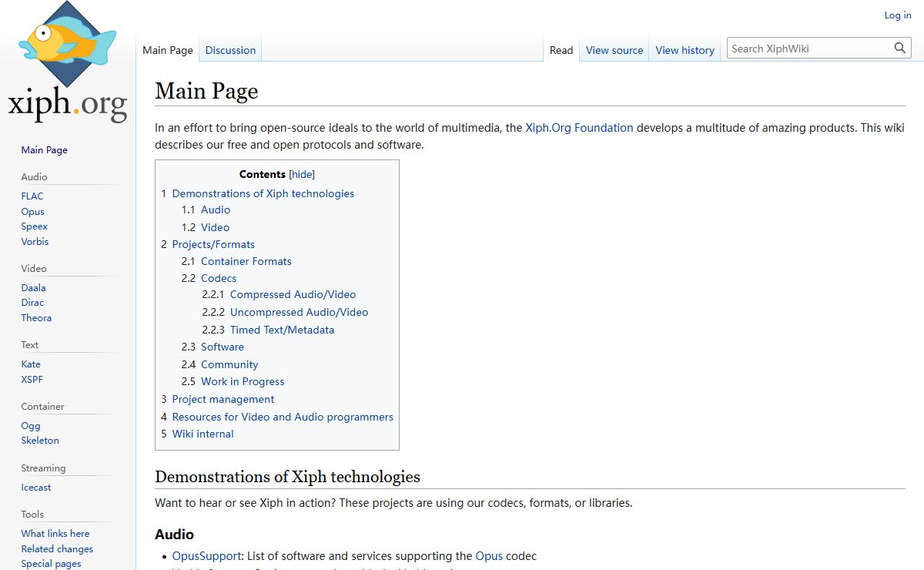This screenshot has width=924, height=570.
Task: Follow the Xiph.Org Foundation link
Action: [579, 128]
